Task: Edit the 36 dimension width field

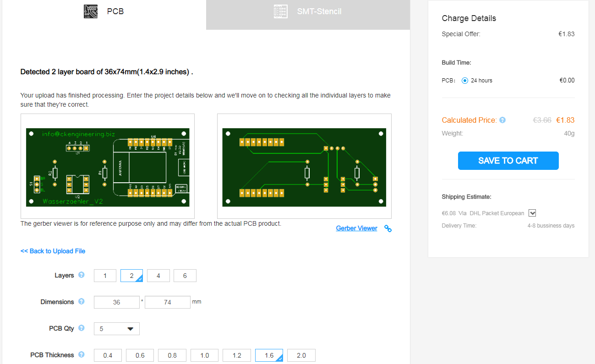Action: coord(117,302)
